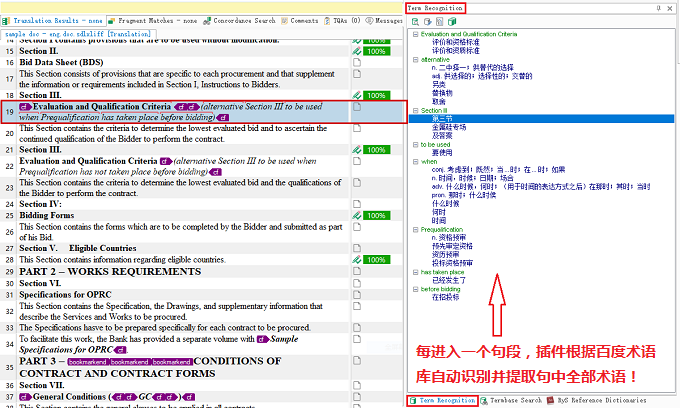The image size is (680, 408).
Task: Click the first bookmarkend tag in segment 35
Action: pos(88,362)
